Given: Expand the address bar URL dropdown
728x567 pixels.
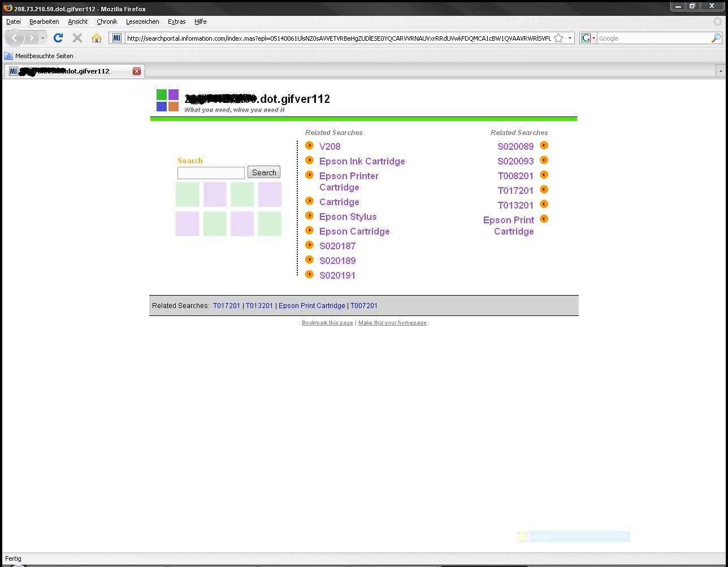Looking at the screenshot, I should (x=570, y=38).
